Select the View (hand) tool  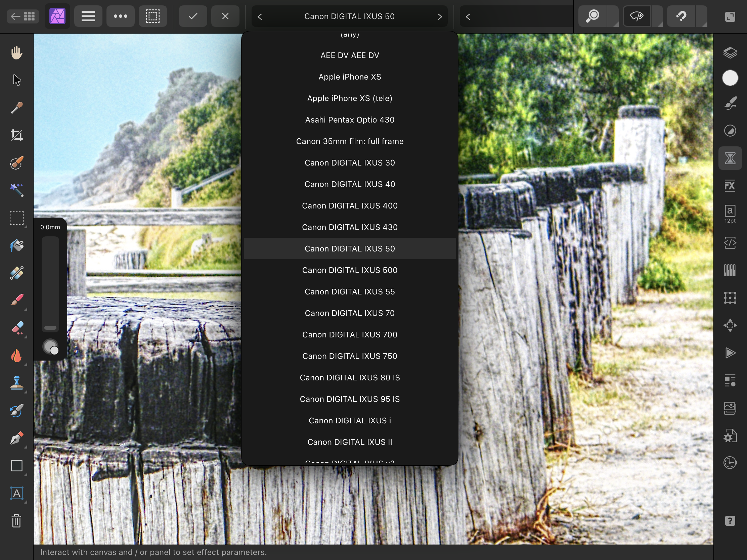pyautogui.click(x=16, y=53)
